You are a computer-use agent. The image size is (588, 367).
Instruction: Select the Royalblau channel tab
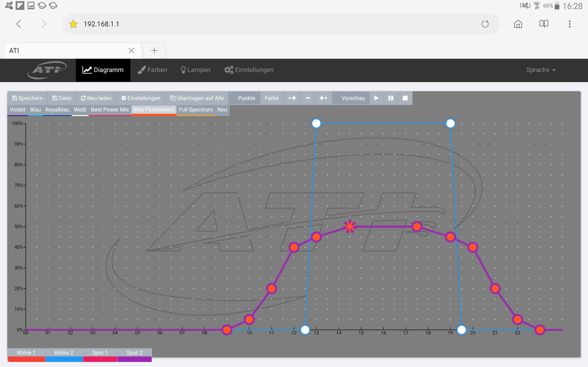tap(57, 110)
